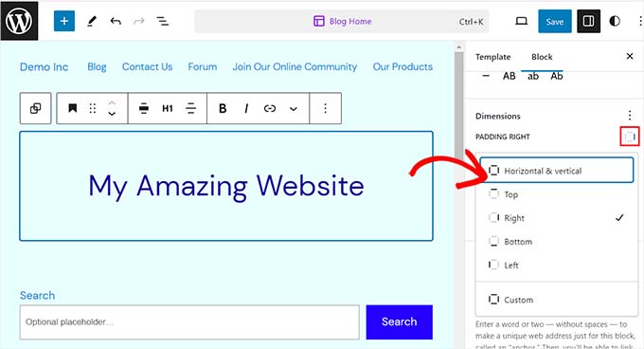
Task: Change block alignment in toolbar
Action: tap(144, 108)
